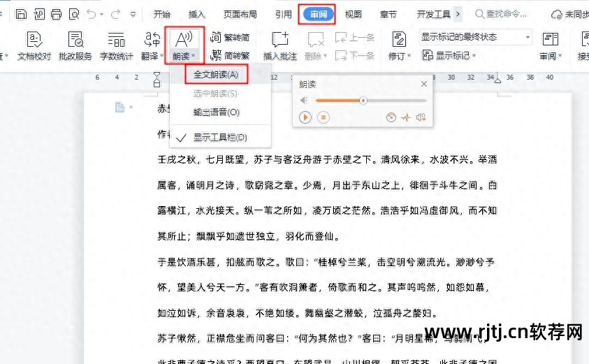Click 插入批注 to add a comment
The height and width of the screenshot is (364, 589).
[280, 46]
